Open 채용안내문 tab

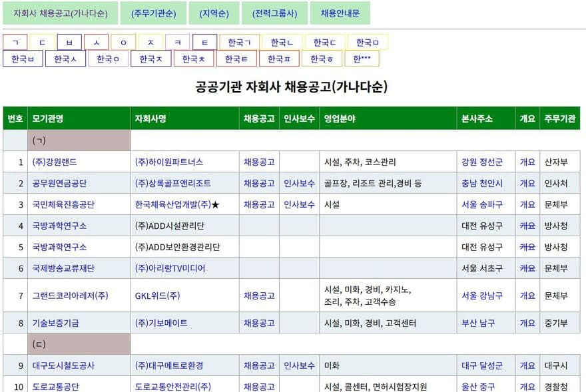pos(340,13)
